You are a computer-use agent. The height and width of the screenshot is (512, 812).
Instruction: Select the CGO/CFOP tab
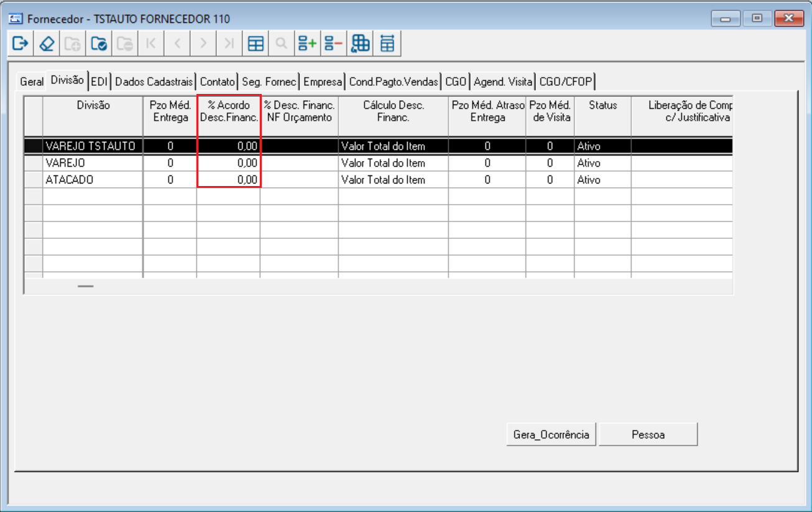[566, 81]
